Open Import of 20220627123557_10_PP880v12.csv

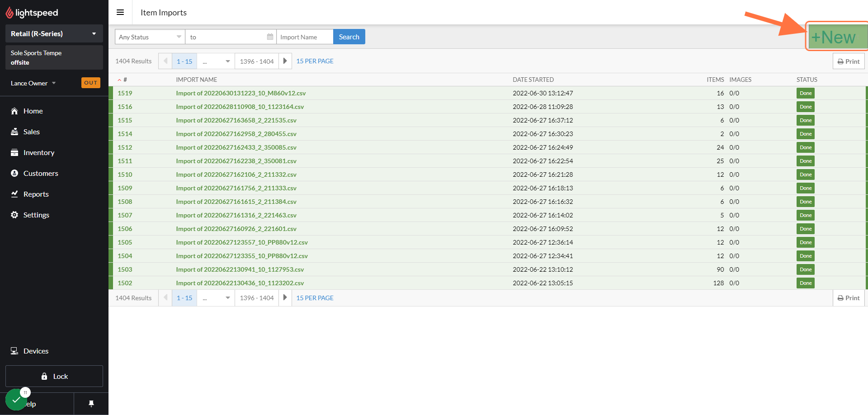(242, 242)
